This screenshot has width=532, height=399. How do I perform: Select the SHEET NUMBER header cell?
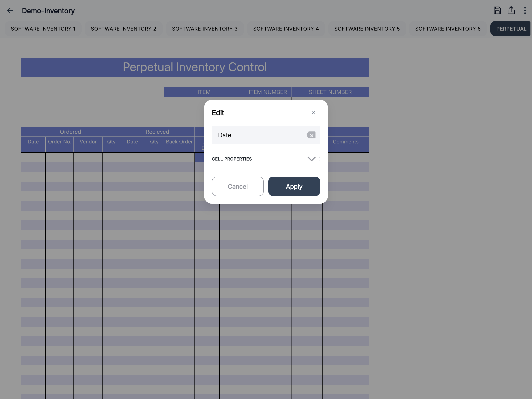[330, 92]
